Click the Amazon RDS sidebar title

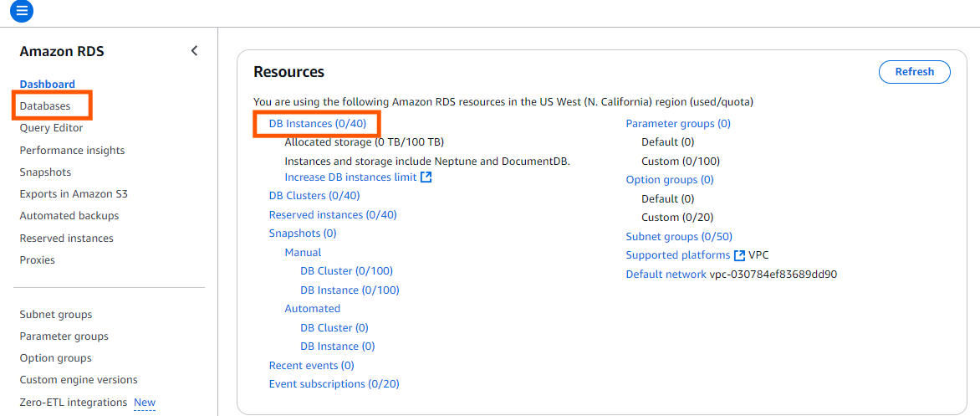pyautogui.click(x=62, y=51)
